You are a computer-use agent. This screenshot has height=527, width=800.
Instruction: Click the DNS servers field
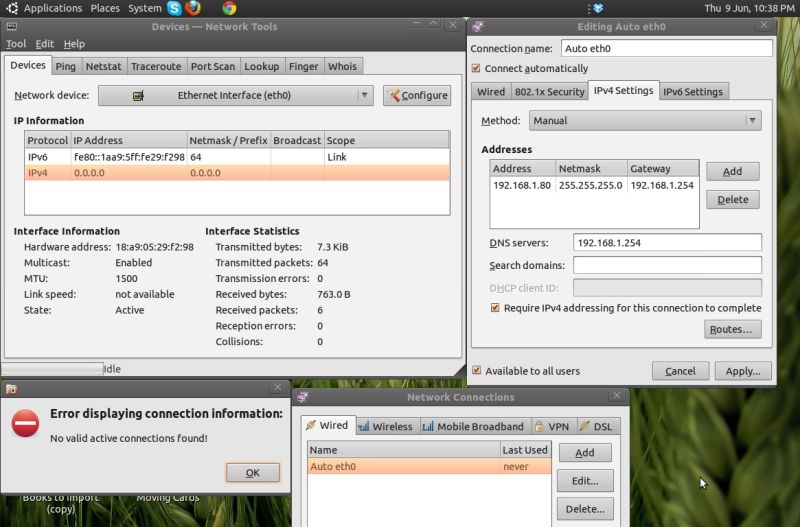tap(667, 242)
